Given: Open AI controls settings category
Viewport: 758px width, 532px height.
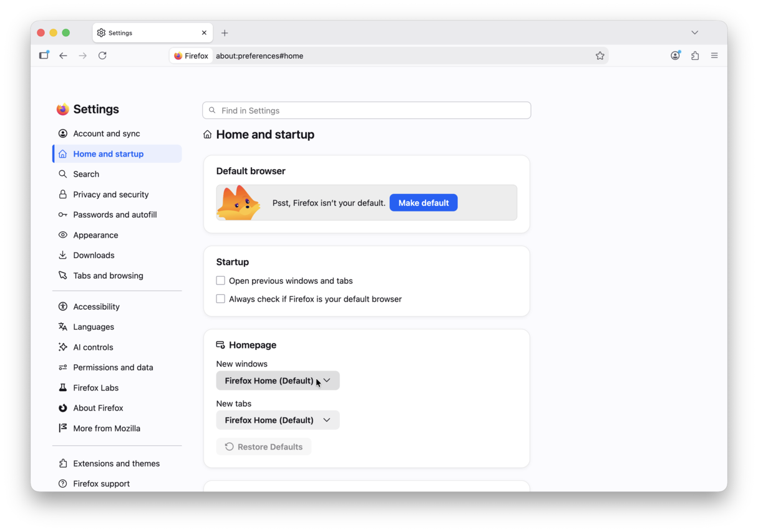Looking at the screenshot, I should (x=117, y=347).
